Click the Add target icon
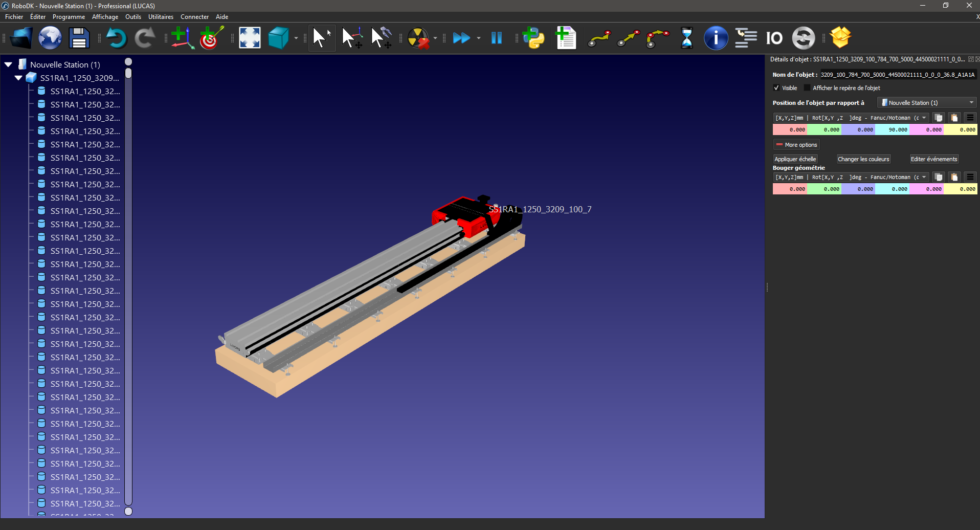This screenshot has width=980, height=530. pyautogui.click(x=211, y=38)
